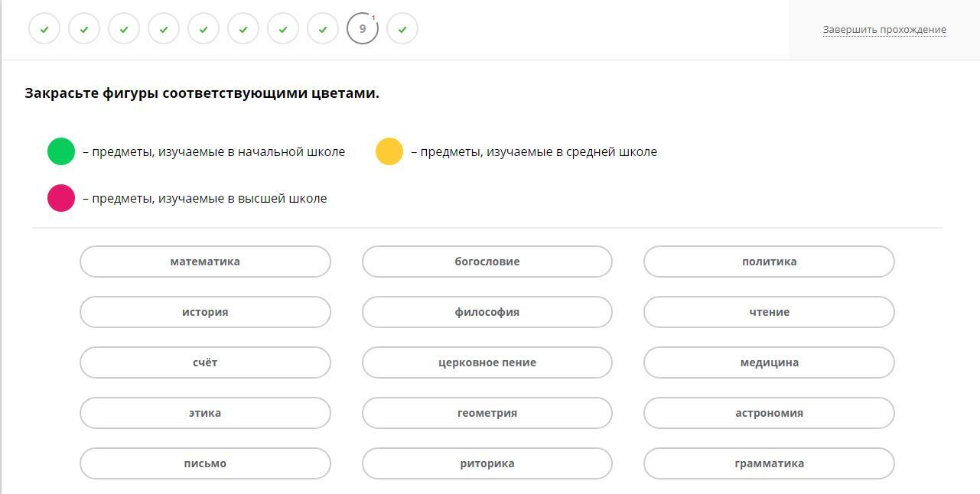
Task: Select the green color circle for primary school
Action: pyautogui.click(x=61, y=151)
